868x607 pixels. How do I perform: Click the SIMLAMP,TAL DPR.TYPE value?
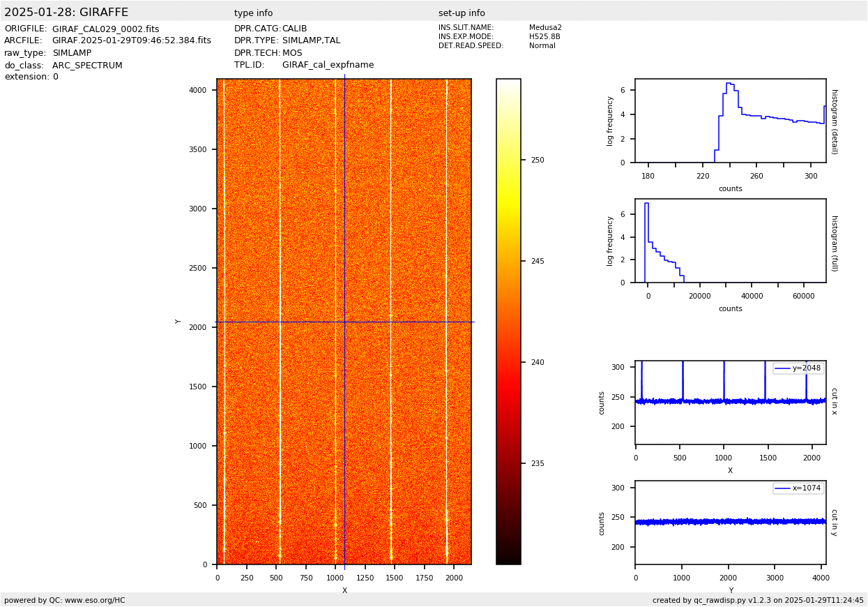pos(311,41)
